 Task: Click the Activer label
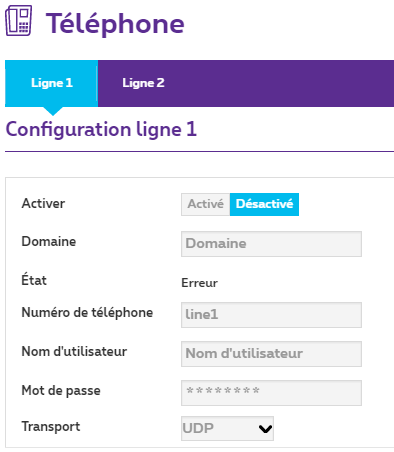point(43,203)
